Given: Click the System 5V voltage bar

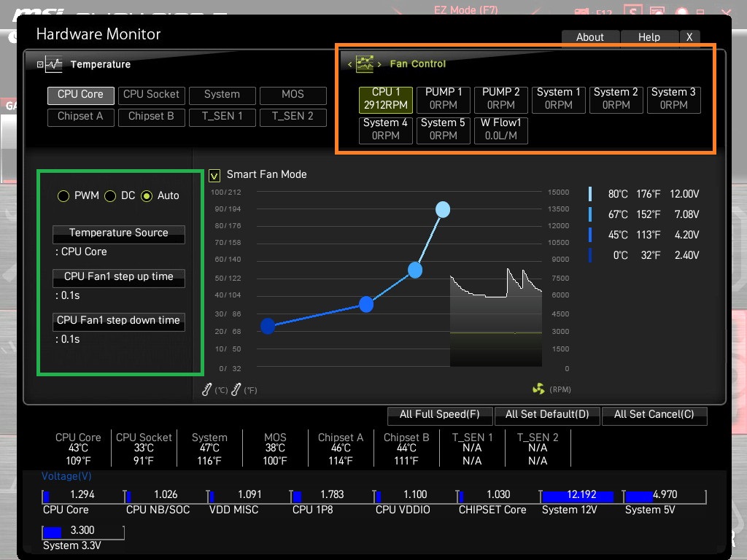Looking at the screenshot, I should (x=665, y=496).
